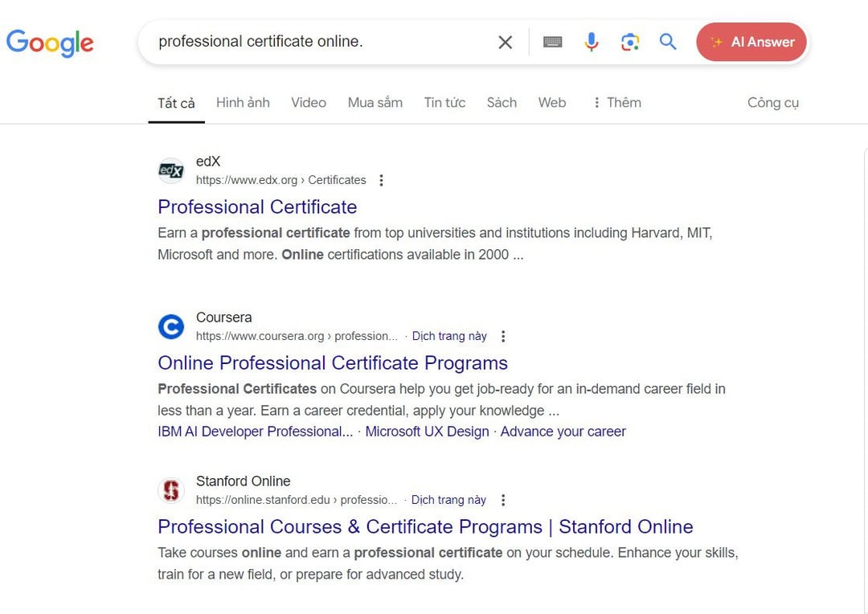Click the Google logo
Image resolution: width=868 pixels, height=614 pixels.
[x=50, y=43]
